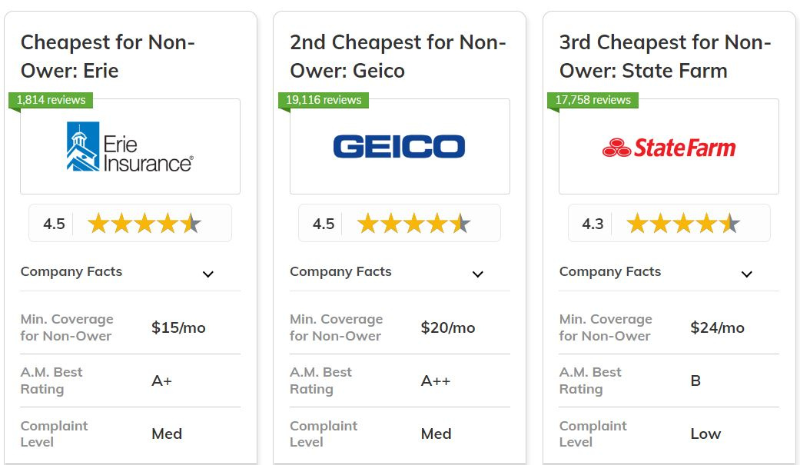Click Erie's 4.5 star rating stars

[x=144, y=224]
